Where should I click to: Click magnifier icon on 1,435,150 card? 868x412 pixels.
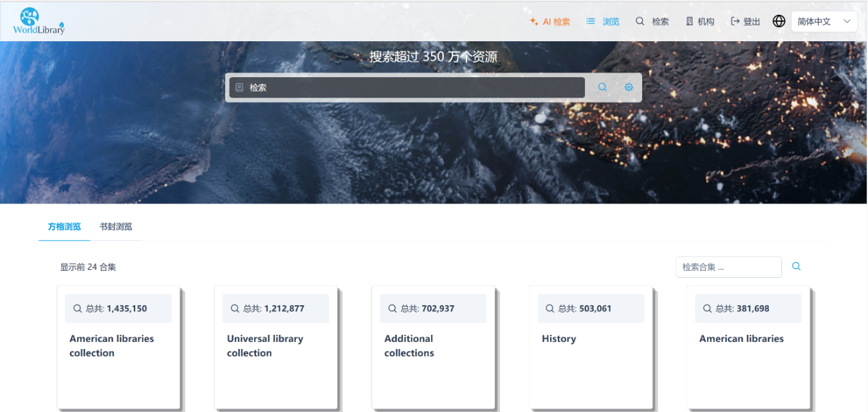tap(78, 309)
